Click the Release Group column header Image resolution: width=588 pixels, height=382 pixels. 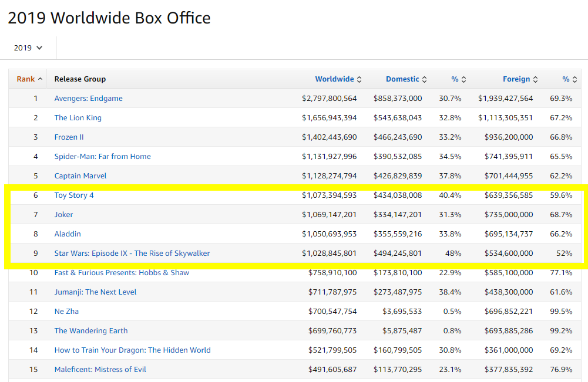[80, 79]
